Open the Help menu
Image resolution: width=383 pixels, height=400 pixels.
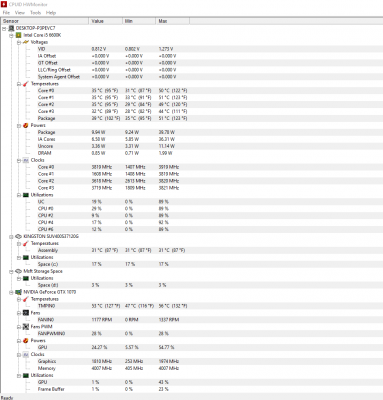click(x=51, y=13)
